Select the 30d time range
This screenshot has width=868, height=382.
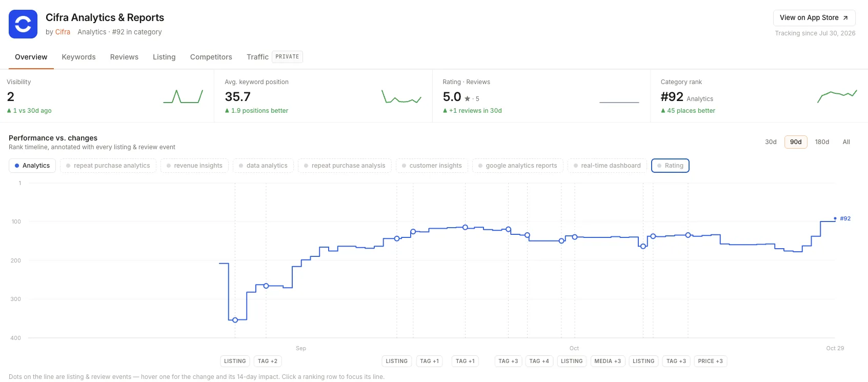pos(771,142)
